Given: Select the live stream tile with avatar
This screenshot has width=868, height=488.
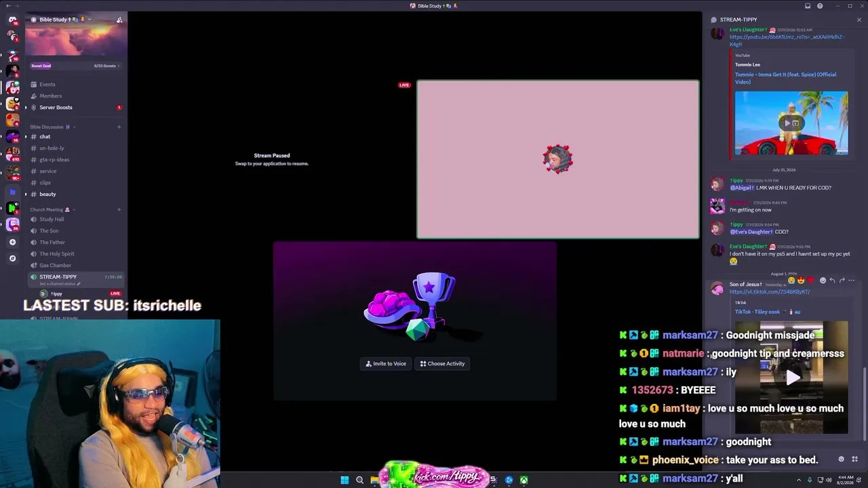Looking at the screenshot, I should click(558, 159).
